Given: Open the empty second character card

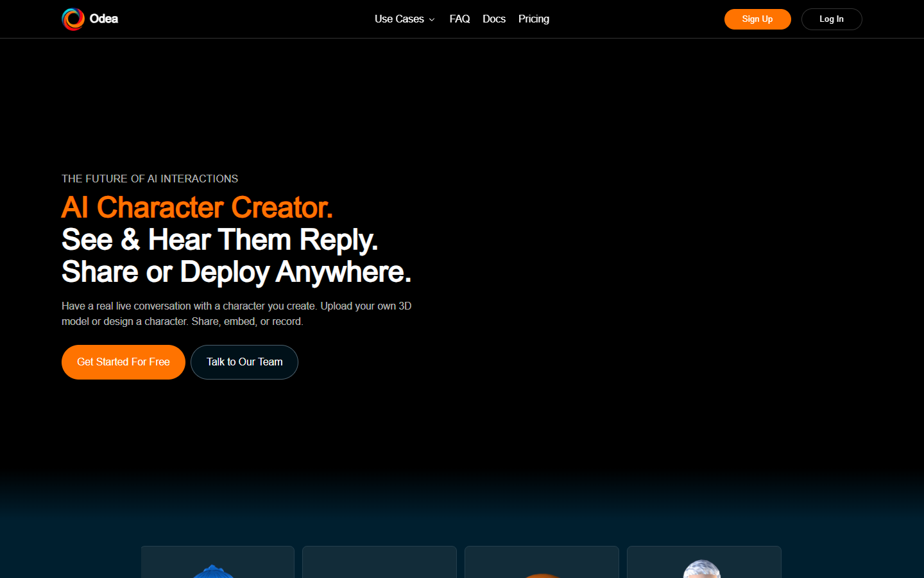Looking at the screenshot, I should [379, 562].
